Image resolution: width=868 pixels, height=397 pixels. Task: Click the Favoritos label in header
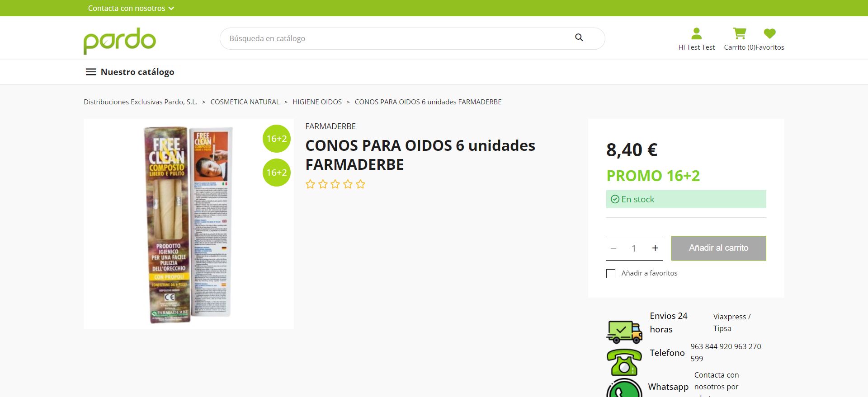point(770,47)
